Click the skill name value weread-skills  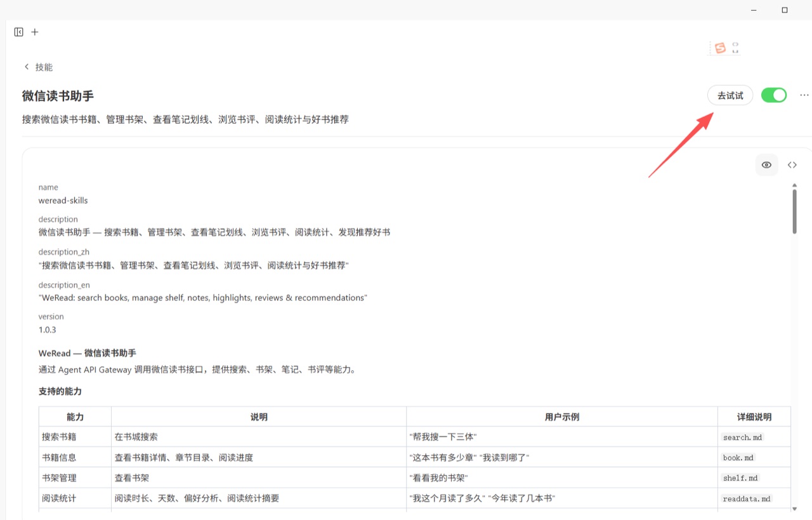tap(63, 201)
